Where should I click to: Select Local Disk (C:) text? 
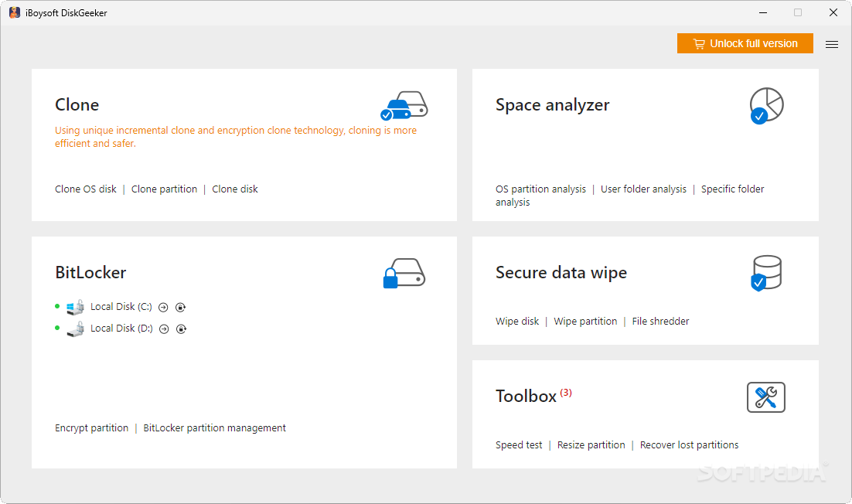pyautogui.click(x=121, y=307)
